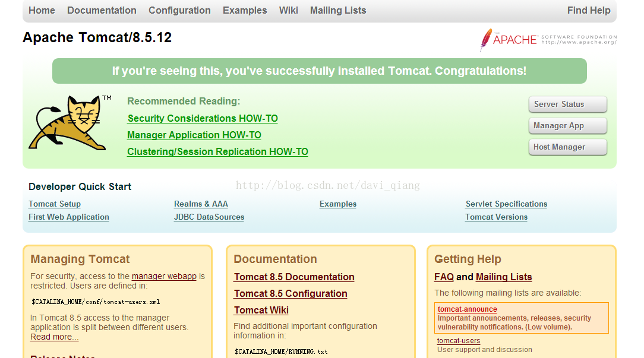The height and width of the screenshot is (358, 644).
Task: Click Read more... in Managing Tomcat
Action: [x=54, y=337]
